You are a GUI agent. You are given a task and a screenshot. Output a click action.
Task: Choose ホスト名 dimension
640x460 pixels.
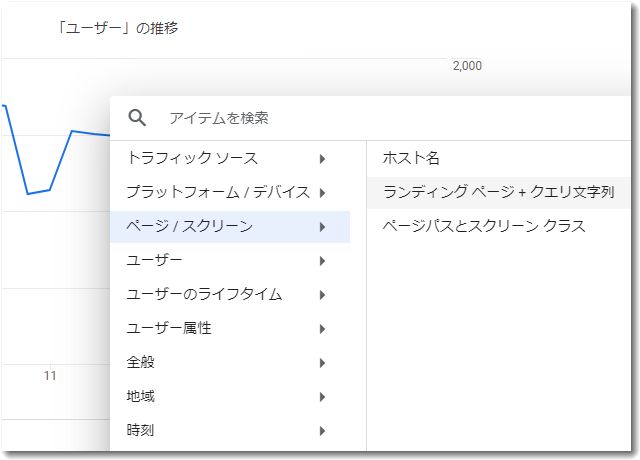coord(499,158)
